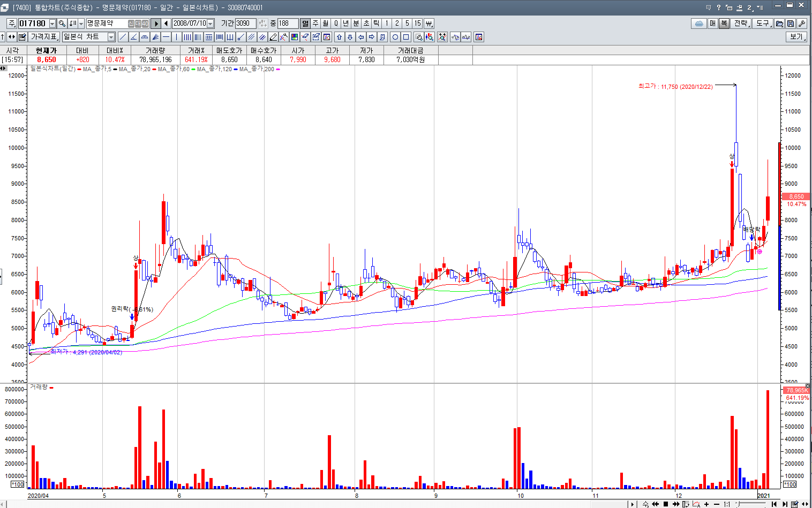Open the date 2008/07/10 dropdown

point(210,24)
